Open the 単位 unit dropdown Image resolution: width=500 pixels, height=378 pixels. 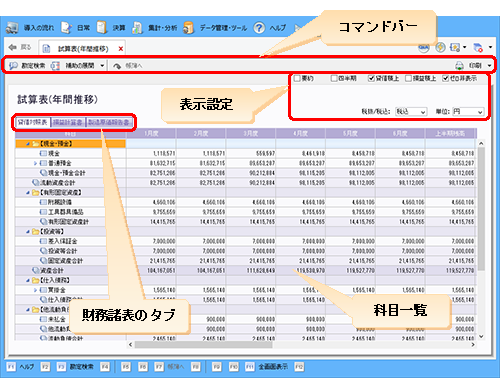click(468, 112)
